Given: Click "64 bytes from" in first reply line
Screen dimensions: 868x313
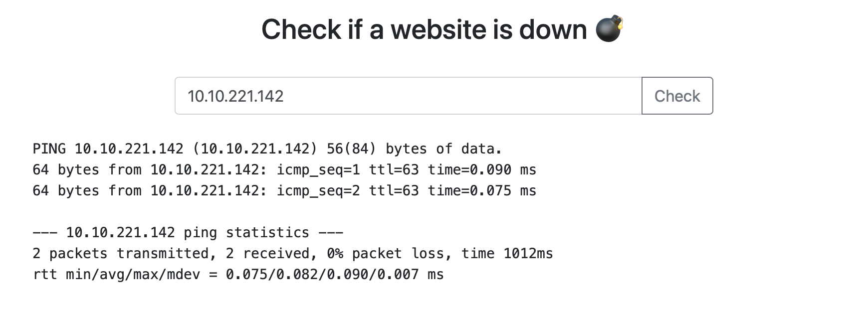Looking at the screenshot, I should 87,170.
